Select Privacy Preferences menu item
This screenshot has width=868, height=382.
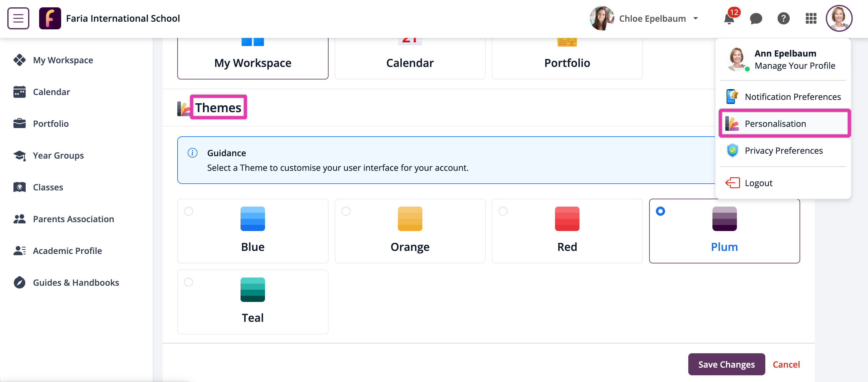tap(783, 151)
